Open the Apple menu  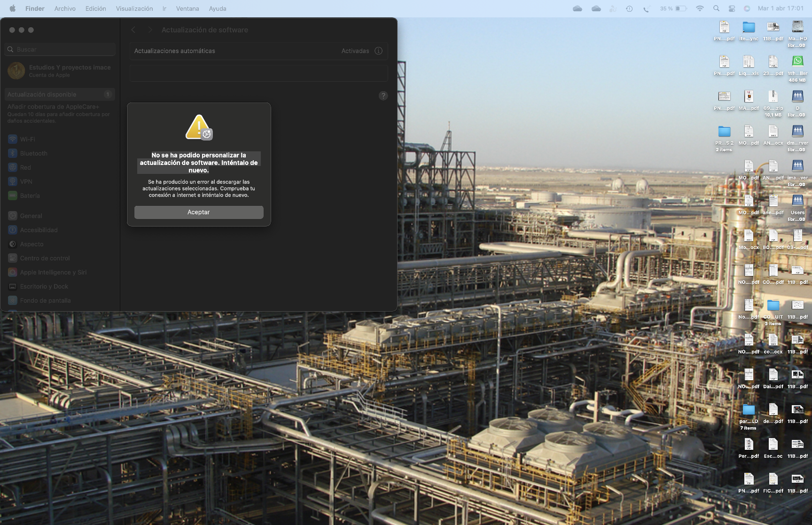(13, 8)
